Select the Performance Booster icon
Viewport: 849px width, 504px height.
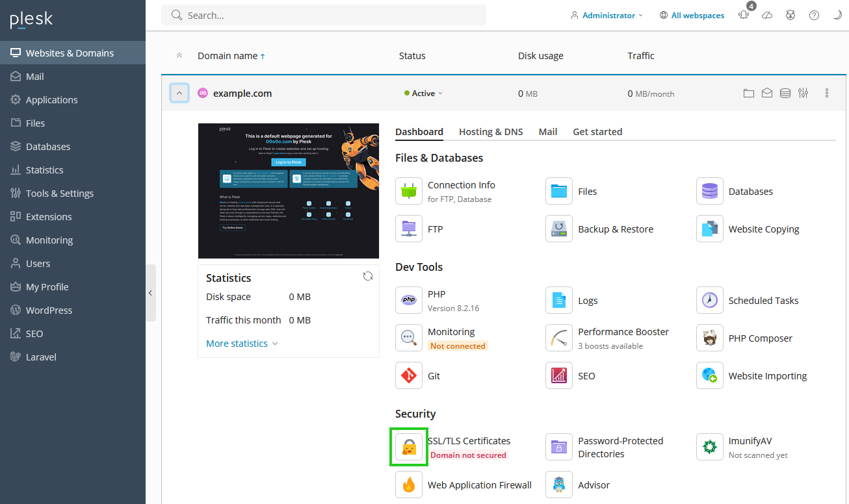click(x=558, y=338)
